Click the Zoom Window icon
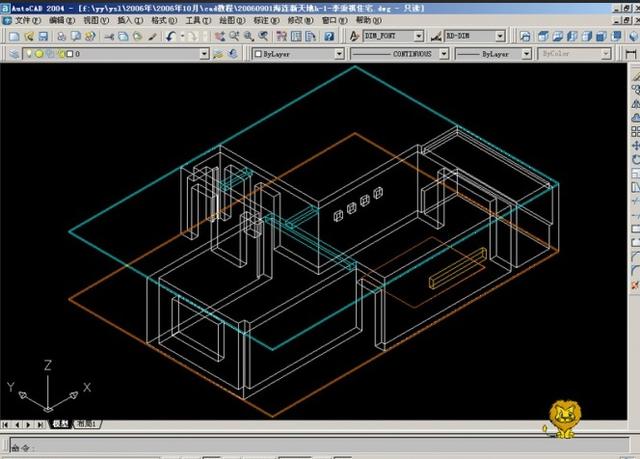The height and width of the screenshot is (459, 640). [249, 37]
